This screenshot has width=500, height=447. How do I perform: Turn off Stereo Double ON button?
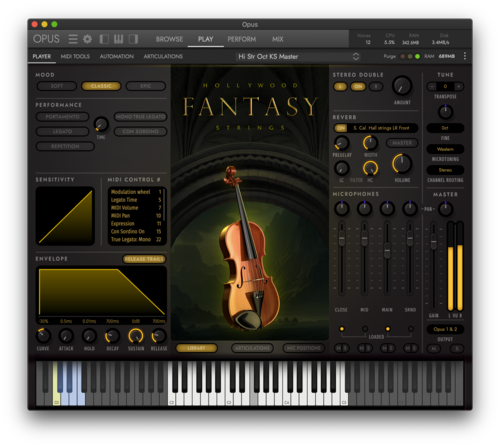click(358, 87)
